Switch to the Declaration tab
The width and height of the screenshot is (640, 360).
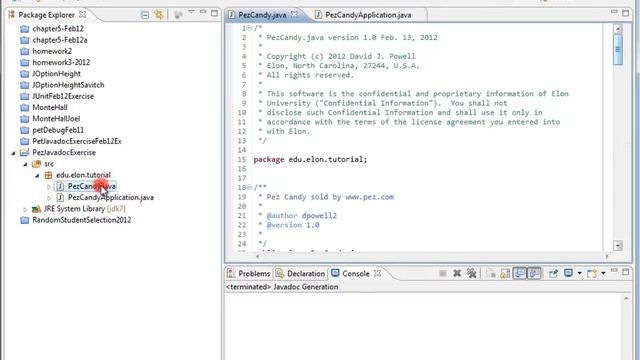300,273
